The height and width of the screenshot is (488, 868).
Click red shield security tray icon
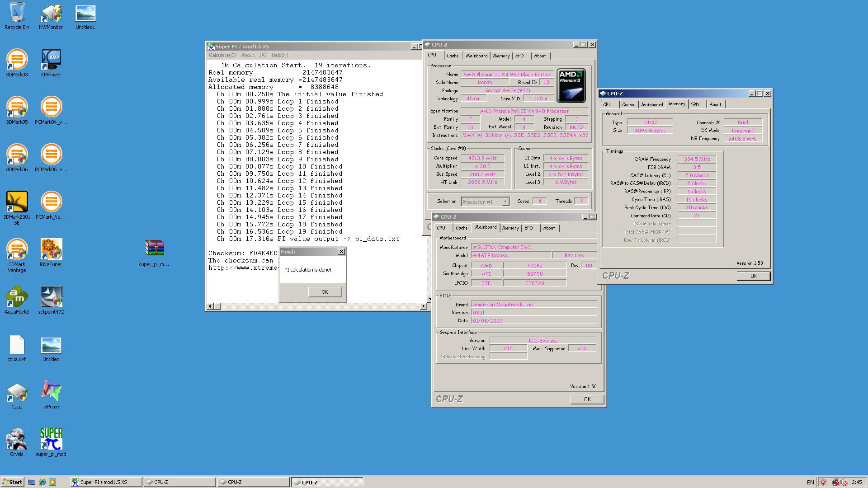(823, 482)
